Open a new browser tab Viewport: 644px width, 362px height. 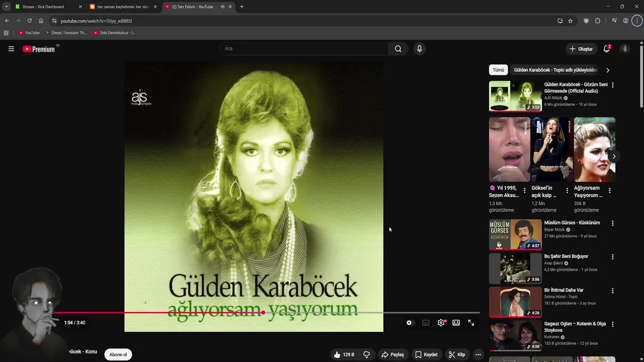pyautogui.click(x=242, y=7)
